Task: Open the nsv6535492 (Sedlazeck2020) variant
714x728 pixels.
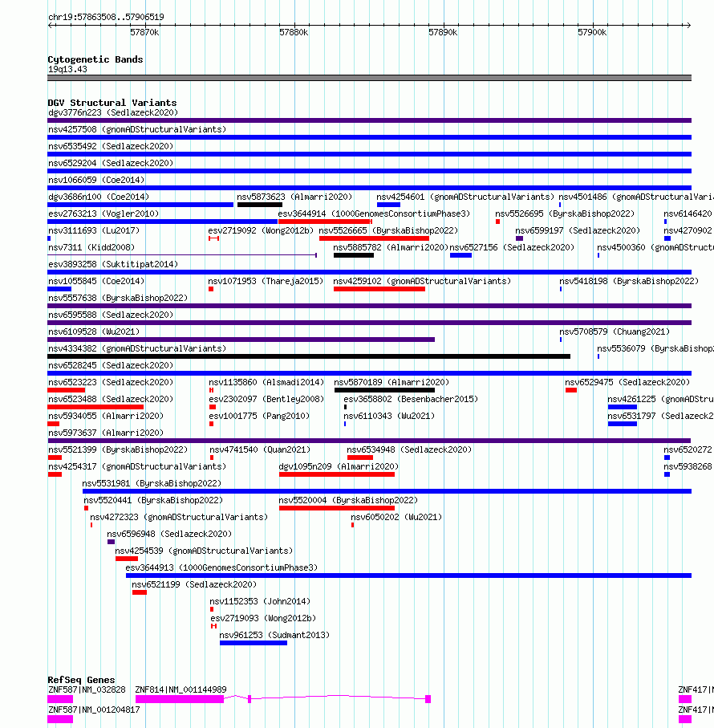Action: (x=111, y=146)
